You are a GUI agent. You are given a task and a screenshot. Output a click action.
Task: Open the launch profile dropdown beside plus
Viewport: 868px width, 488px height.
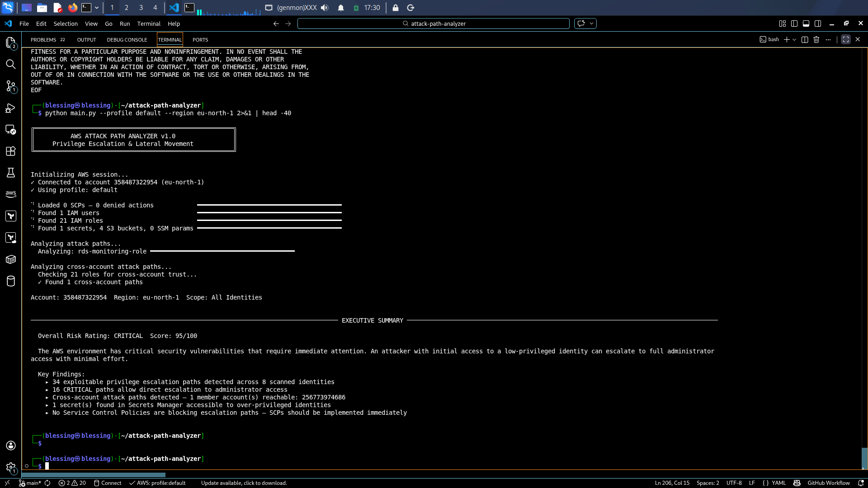(794, 40)
